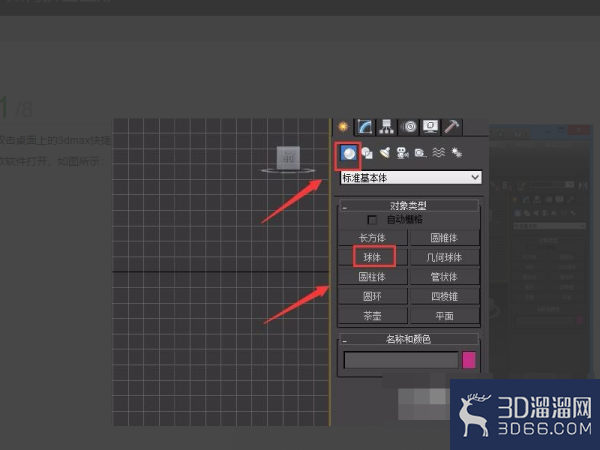The image size is (600, 450).
Task: Click the ViewCube in the viewport
Action: [x=289, y=159]
